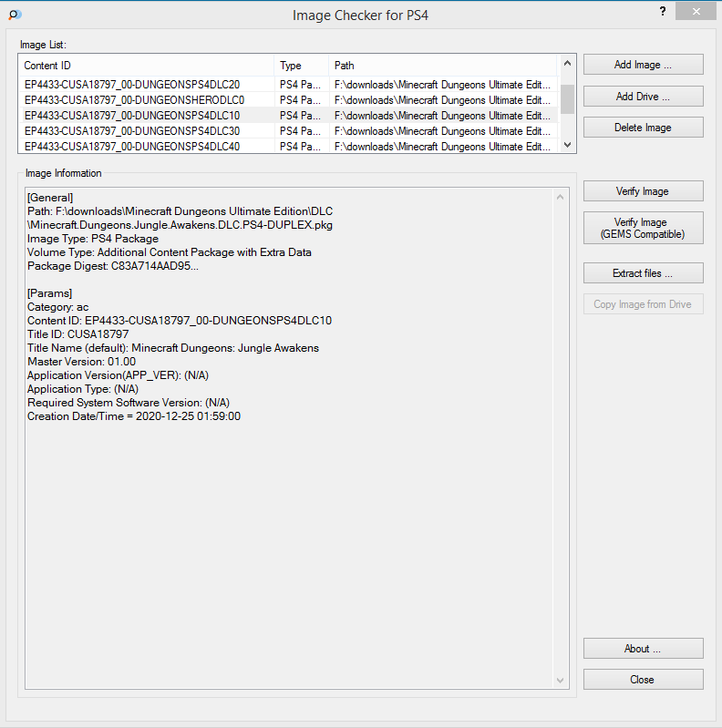Image resolution: width=722 pixels, height=728 pixels.
Task: Sort list by Content ID column header
Action: click(x=147, y=66)
